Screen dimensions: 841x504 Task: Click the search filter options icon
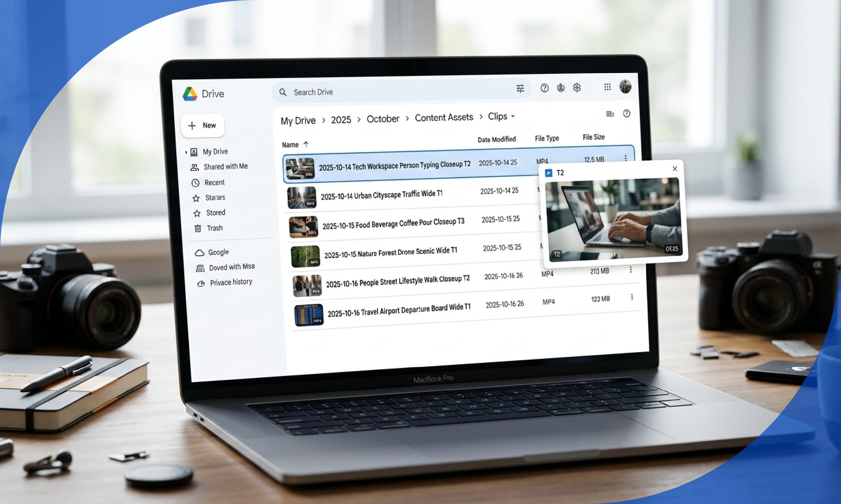coord(520,89)
